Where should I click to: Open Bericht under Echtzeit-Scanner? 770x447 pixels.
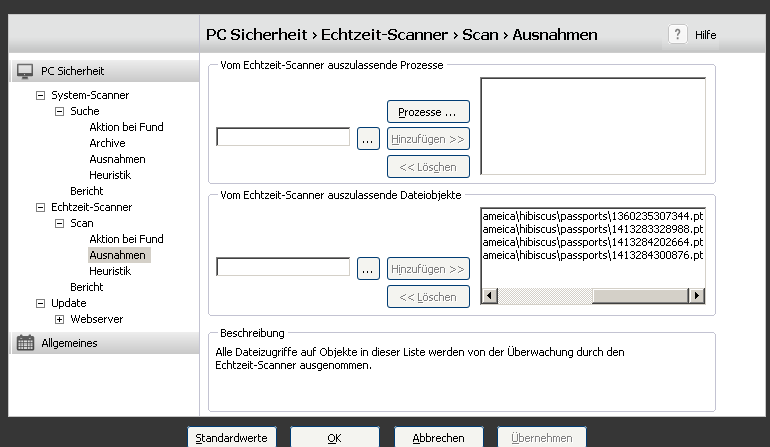click(86, 287)
